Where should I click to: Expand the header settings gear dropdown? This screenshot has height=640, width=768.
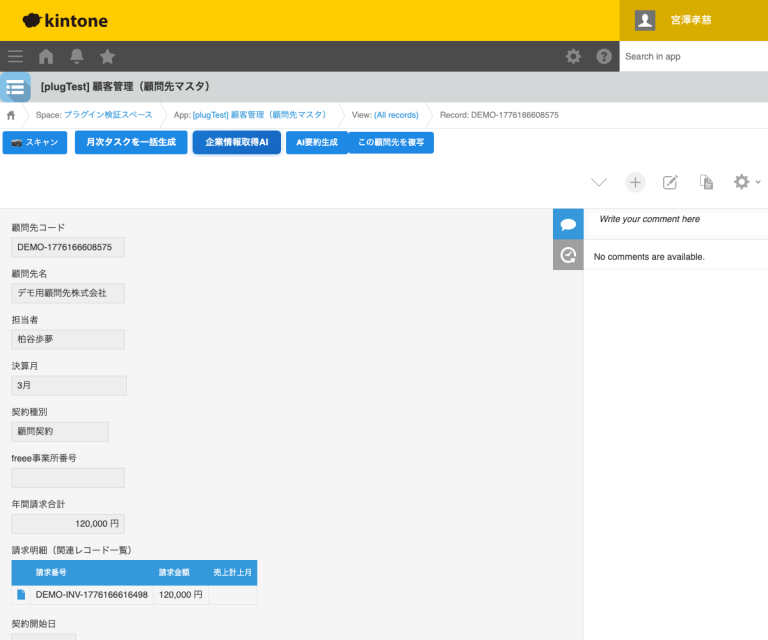[573, 56]
